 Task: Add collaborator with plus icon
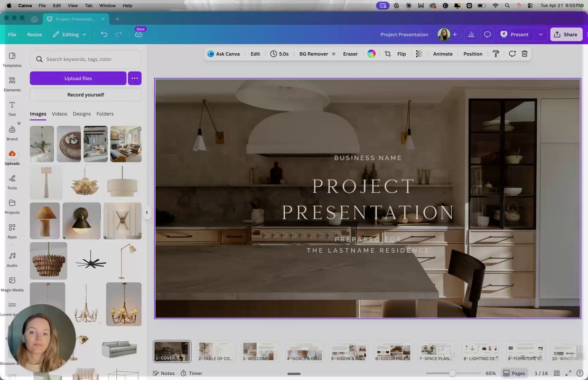[x=454, y=34]
